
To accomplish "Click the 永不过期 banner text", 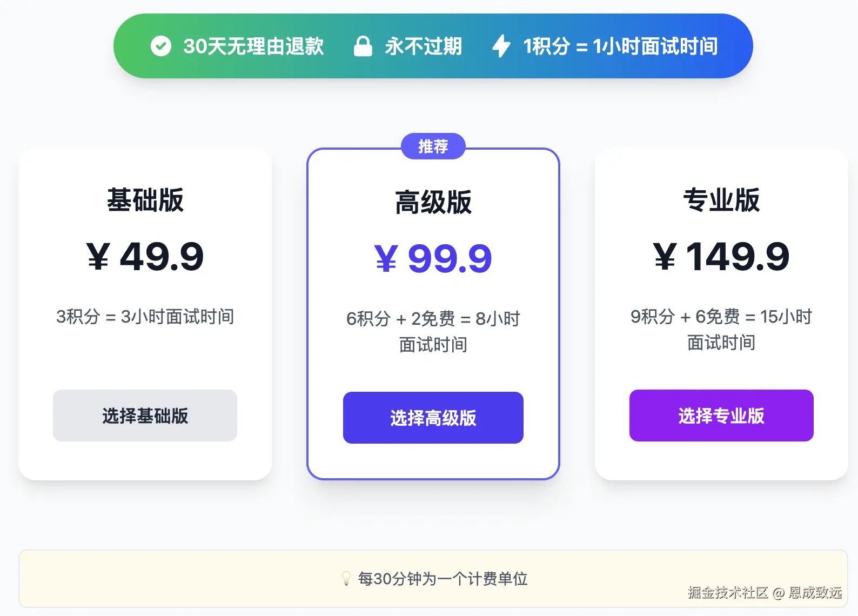I will click(424, 46).
